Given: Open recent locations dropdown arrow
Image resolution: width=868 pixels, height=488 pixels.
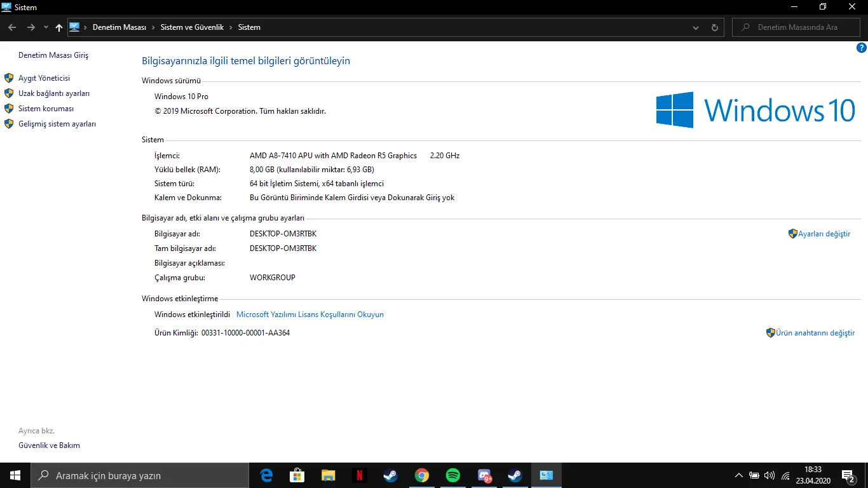Looking at the screenshot, I should pyautogui.click(x=46, y=27).
